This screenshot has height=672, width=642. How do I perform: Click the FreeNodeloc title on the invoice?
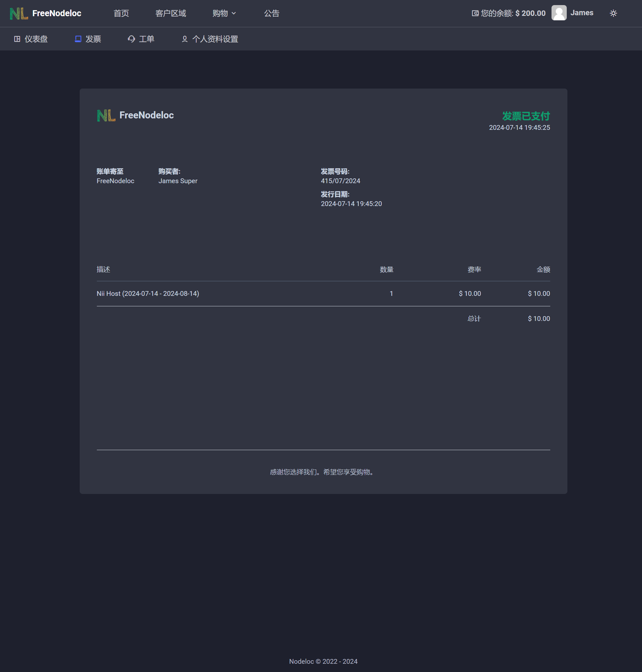click(146, 115)
